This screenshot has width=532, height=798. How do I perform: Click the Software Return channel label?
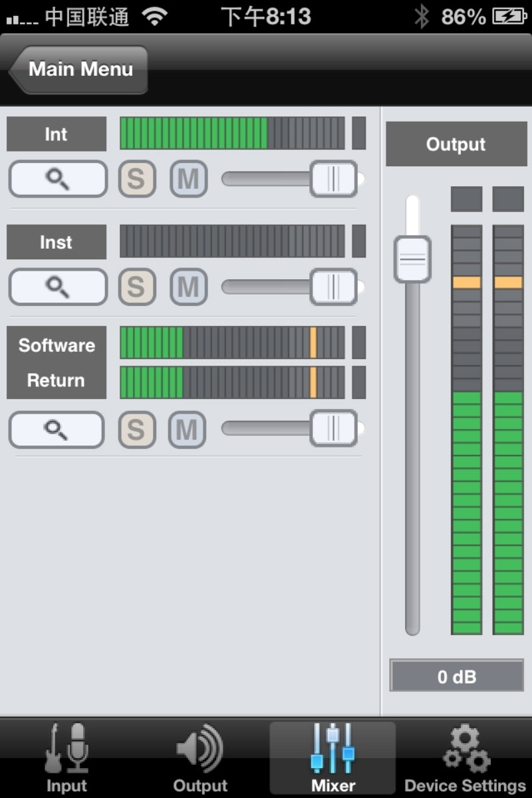click(57, 362)
